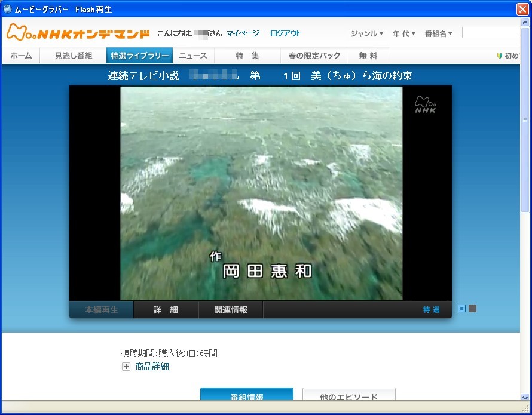The width and height of the screenshot is (532, 415).
Task: Click the episode title 美(ちゅ)ら海の約束
Action: [362, 75]
